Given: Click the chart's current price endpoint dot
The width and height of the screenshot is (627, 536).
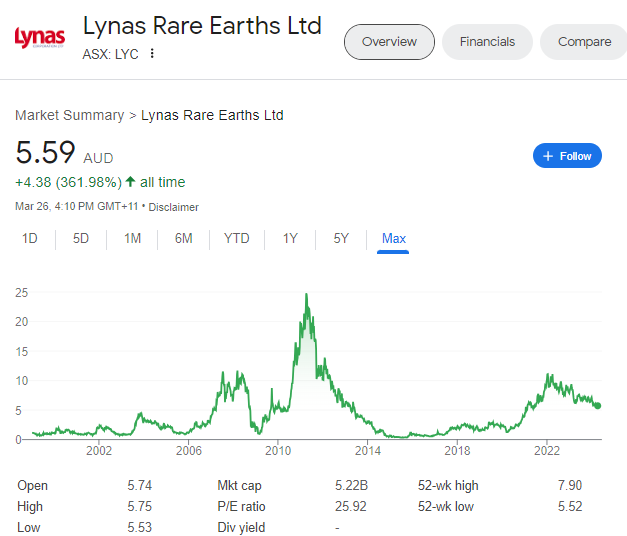Looking at the screenshot, I should pos(598,406).
